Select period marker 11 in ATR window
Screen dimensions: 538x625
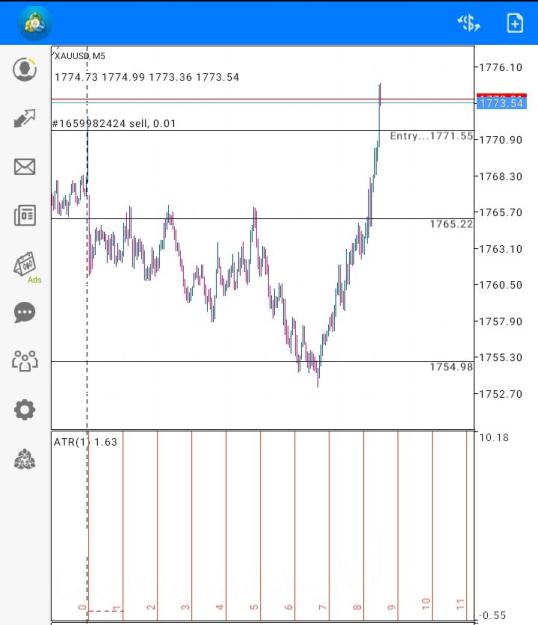460,604
